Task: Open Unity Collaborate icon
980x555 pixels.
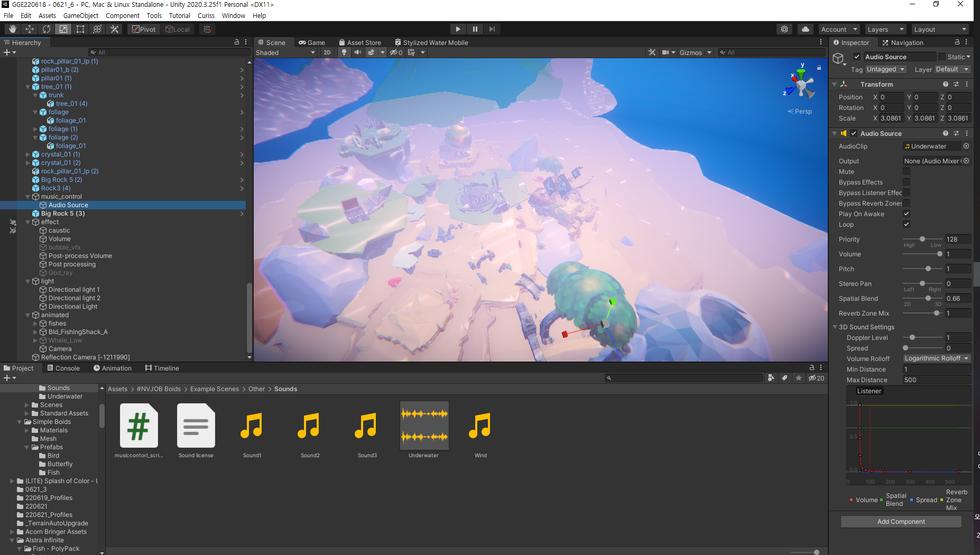Action: [784, 29]
